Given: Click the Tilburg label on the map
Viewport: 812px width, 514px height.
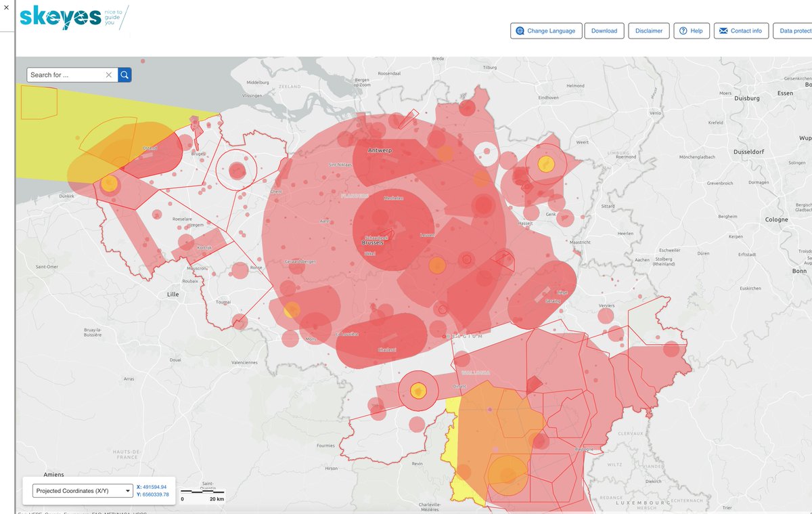Looking at the screenshot, I should 490,68.
